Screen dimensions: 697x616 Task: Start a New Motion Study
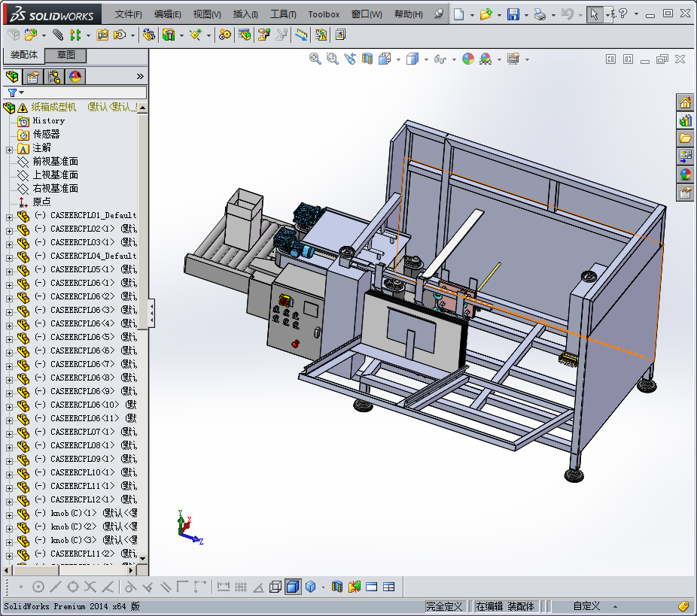(225, 35)
